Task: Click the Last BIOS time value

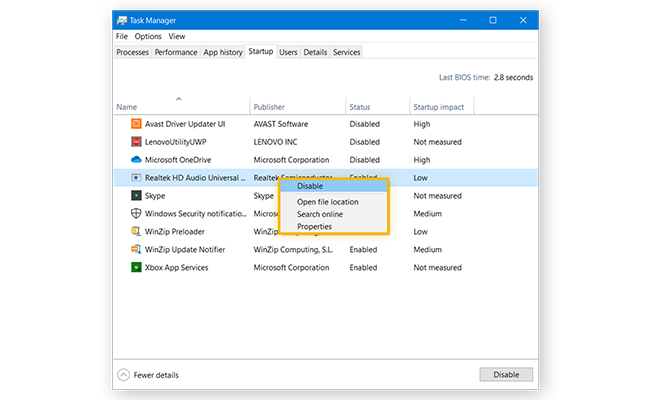Action: coord(513,78)
